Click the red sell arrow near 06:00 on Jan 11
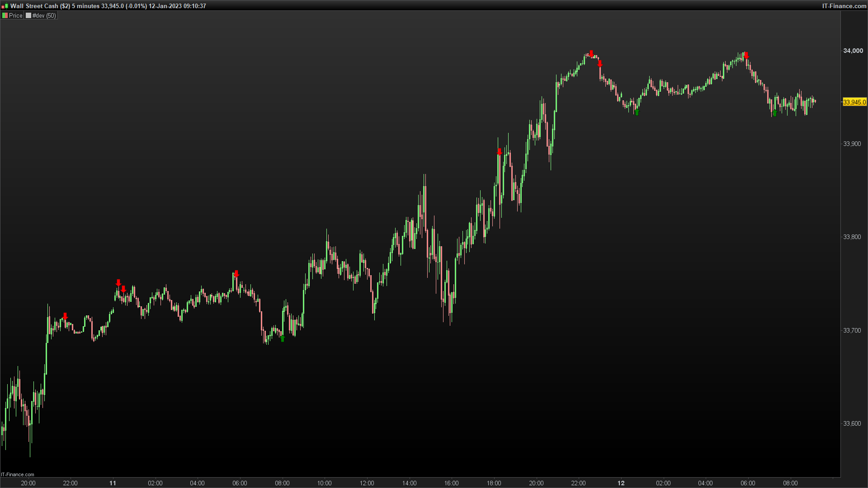This screenshot has width=868, height=488. click(x=236, y=274)
